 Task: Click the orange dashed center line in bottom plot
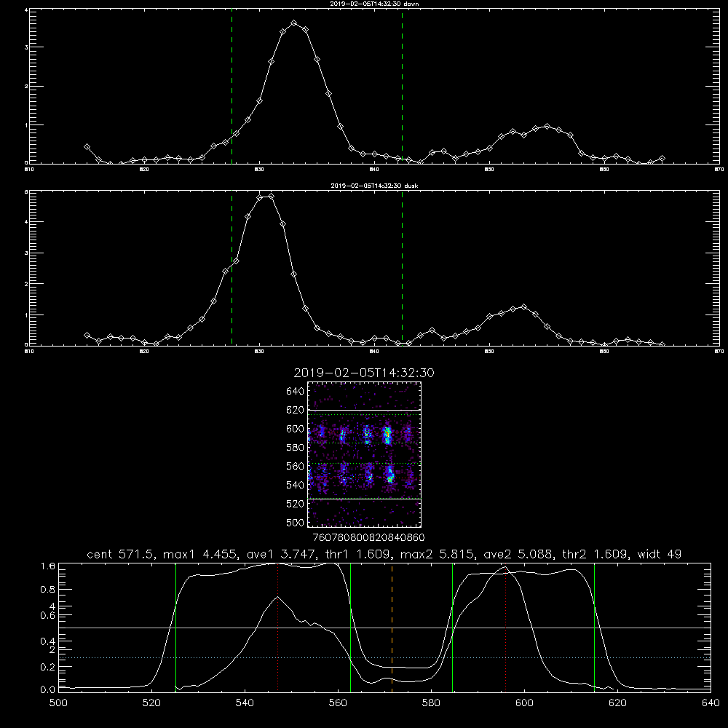(392, 628)
